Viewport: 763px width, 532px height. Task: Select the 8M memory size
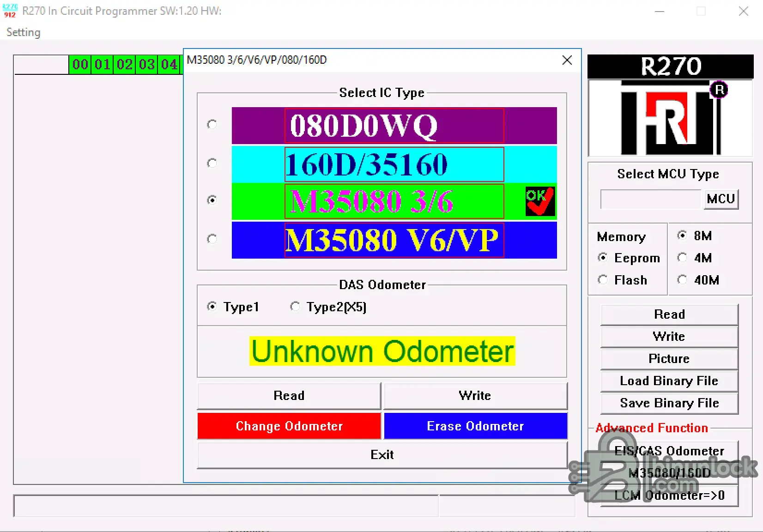pos(695,236)
